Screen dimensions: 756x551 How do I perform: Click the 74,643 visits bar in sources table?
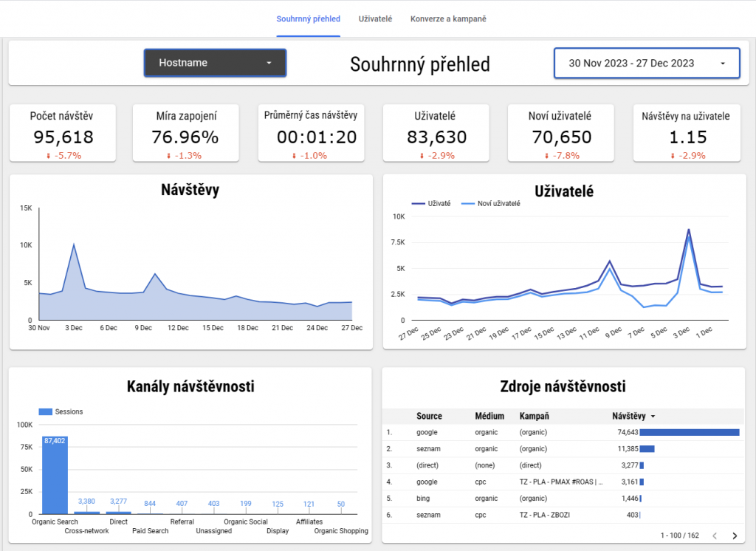690,432
